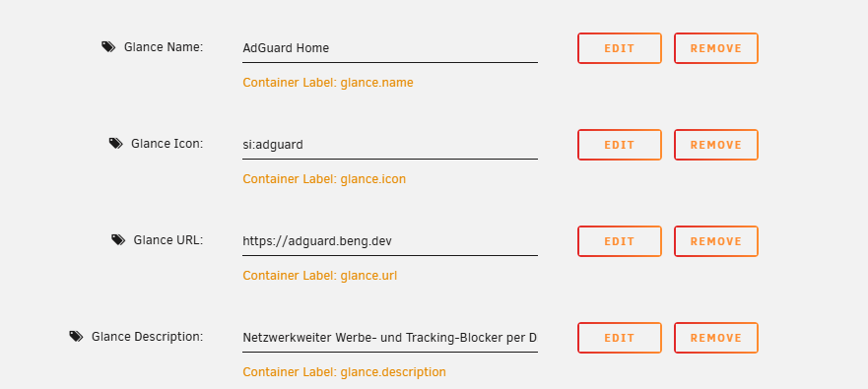Edit the Glance Name label
Viewport: 868px width, 389px height.
[x=620, y=48]
